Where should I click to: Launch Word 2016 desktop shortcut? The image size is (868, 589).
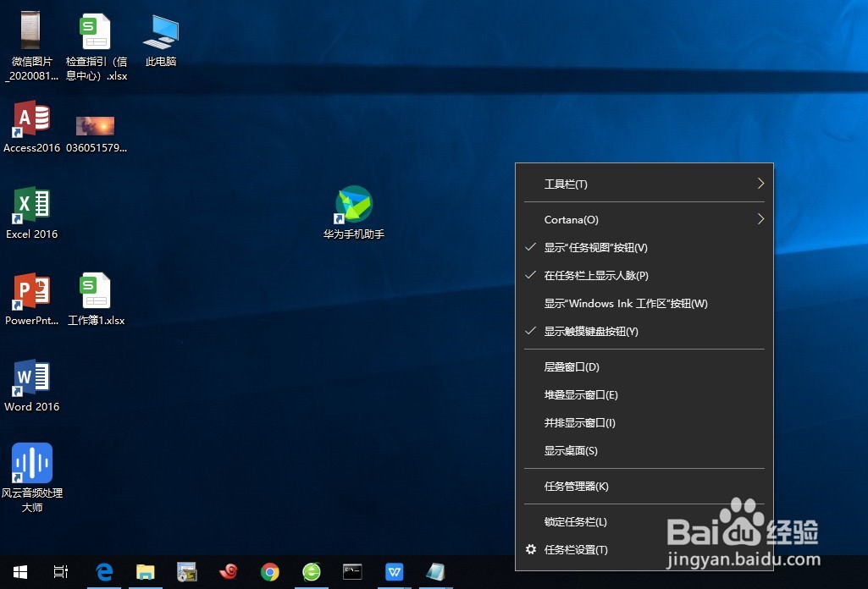point(31,379)
